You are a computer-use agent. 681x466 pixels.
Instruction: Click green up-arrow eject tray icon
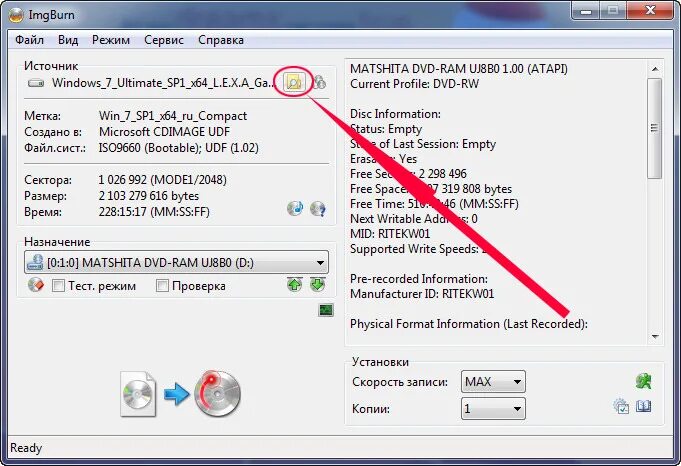pos(294,285)
